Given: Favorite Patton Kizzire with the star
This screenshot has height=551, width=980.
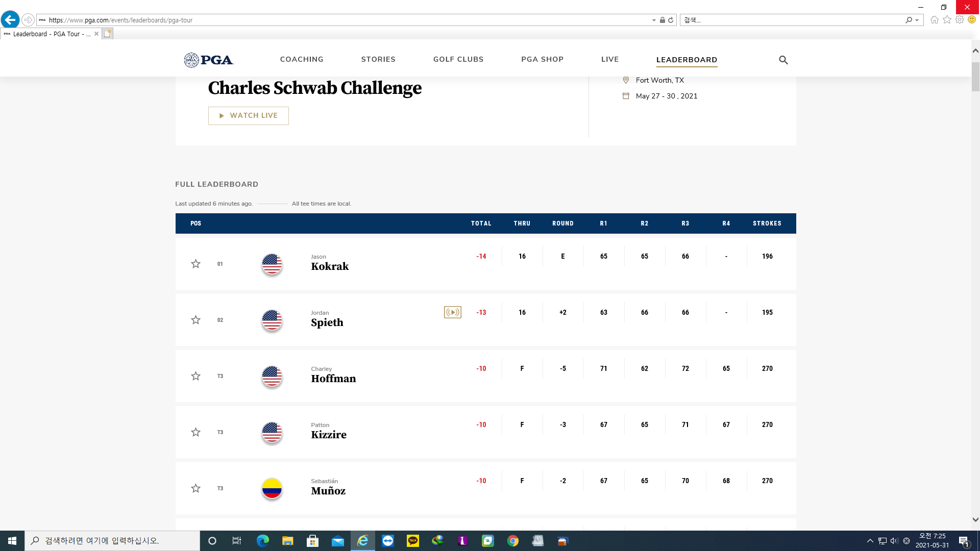Looking at the screenshot, I should click(195, 432).
